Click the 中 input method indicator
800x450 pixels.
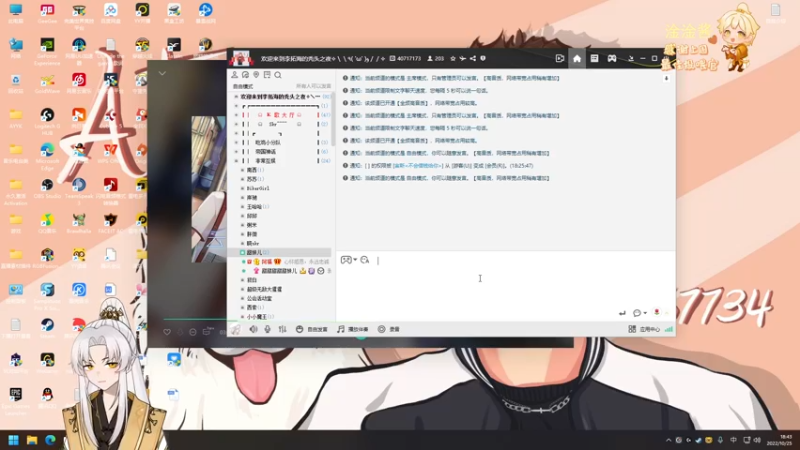733,440
